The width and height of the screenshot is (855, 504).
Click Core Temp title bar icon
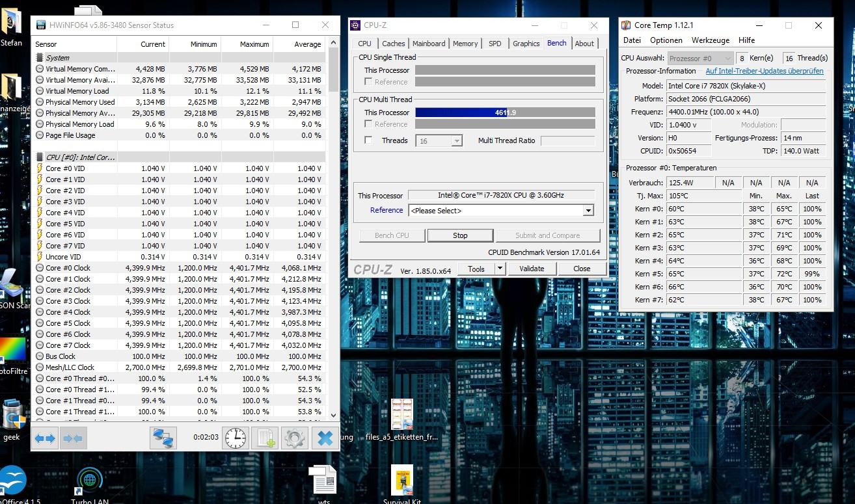coord(626,25)
